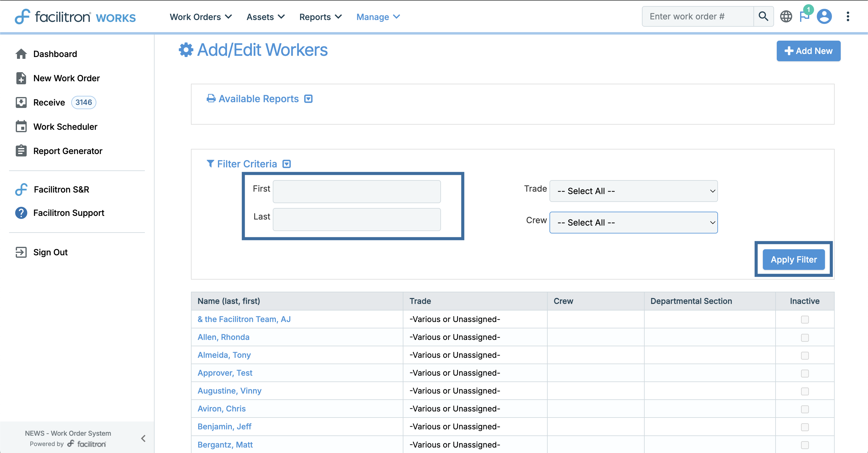
Task: Open the user account avatar icon
Action: click(x=824, y=16)
